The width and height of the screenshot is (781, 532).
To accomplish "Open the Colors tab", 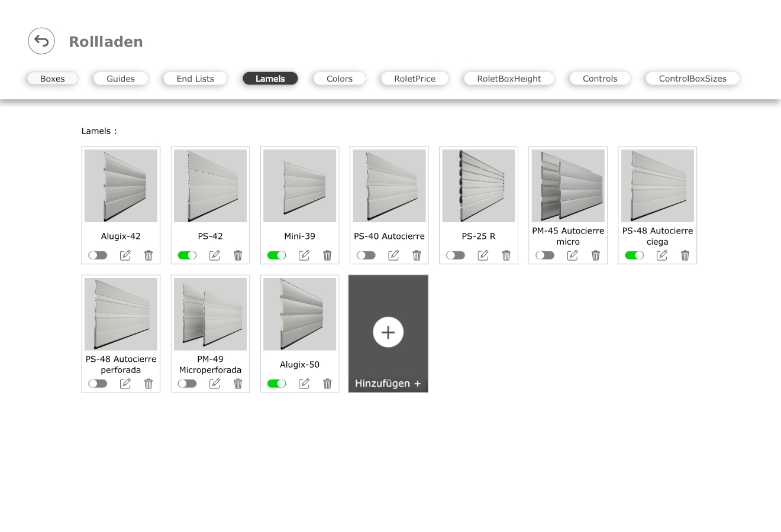I will click(x=340, y=79).
